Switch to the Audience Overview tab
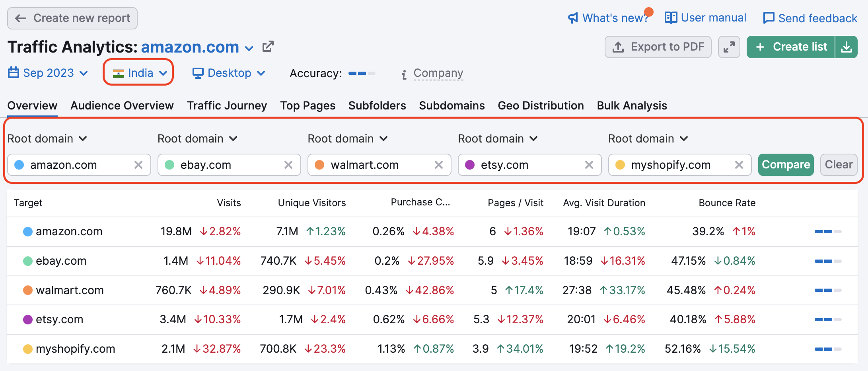This screenshot has height=371, width=868. pos(122,105)
